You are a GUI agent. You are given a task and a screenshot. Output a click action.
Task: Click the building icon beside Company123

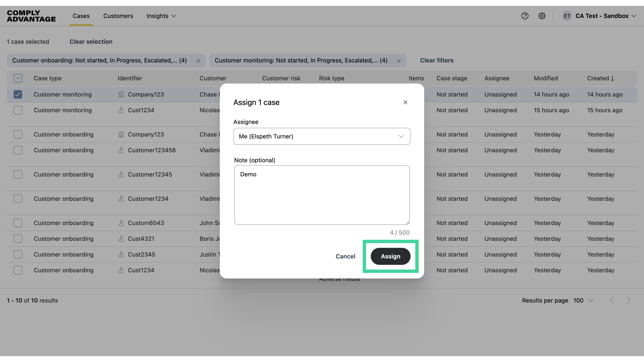coord(121,95)
